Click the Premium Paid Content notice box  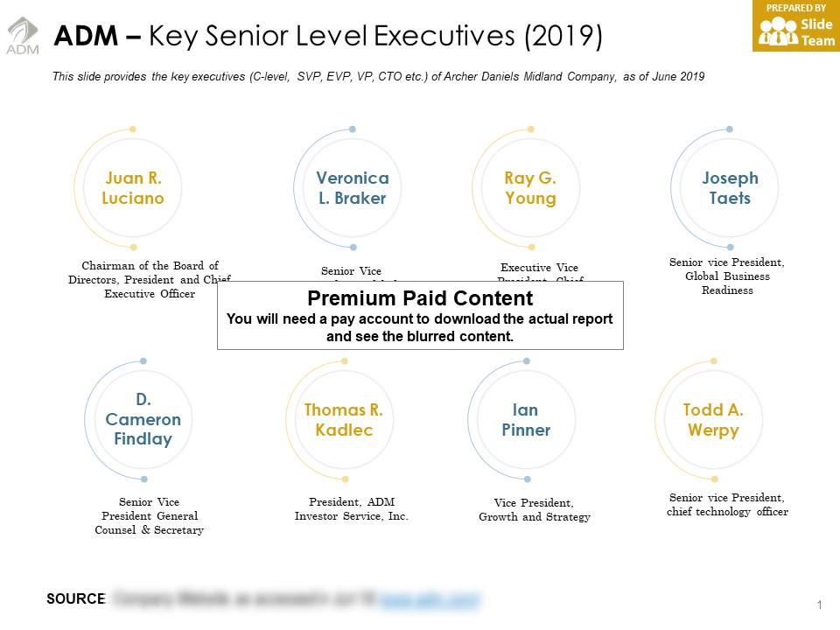(420, 315)
